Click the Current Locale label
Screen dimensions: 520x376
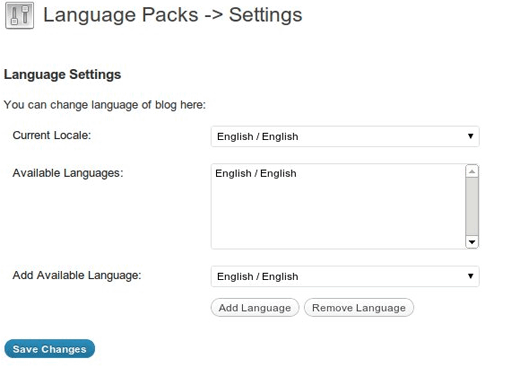[x=52, y=135]
